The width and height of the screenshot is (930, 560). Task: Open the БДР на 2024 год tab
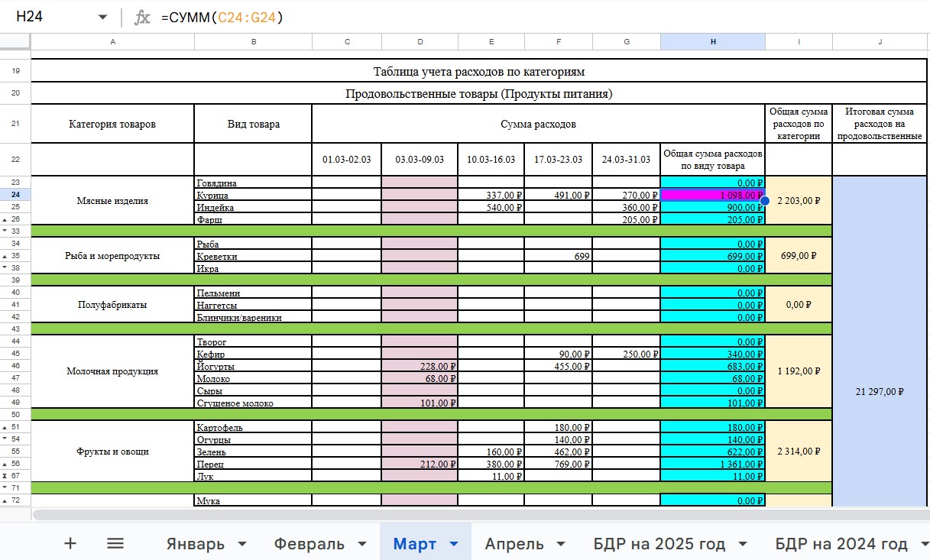point(841,544)
